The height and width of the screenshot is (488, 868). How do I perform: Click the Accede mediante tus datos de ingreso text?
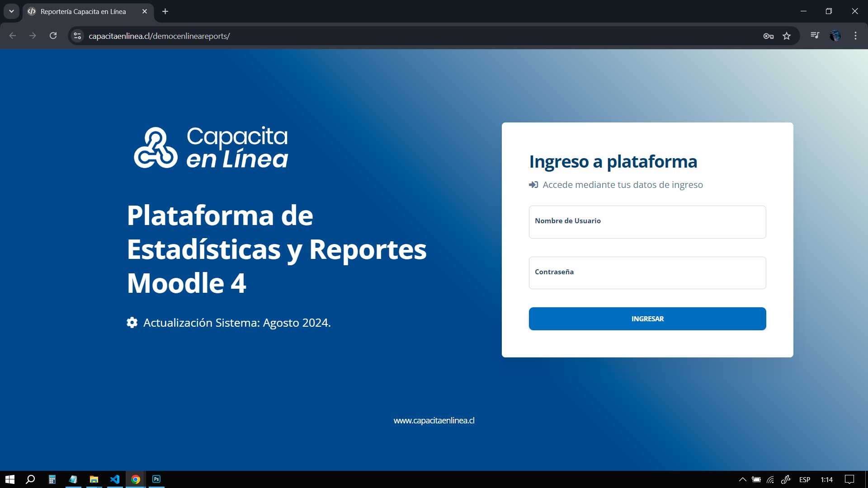click(623, 184)
